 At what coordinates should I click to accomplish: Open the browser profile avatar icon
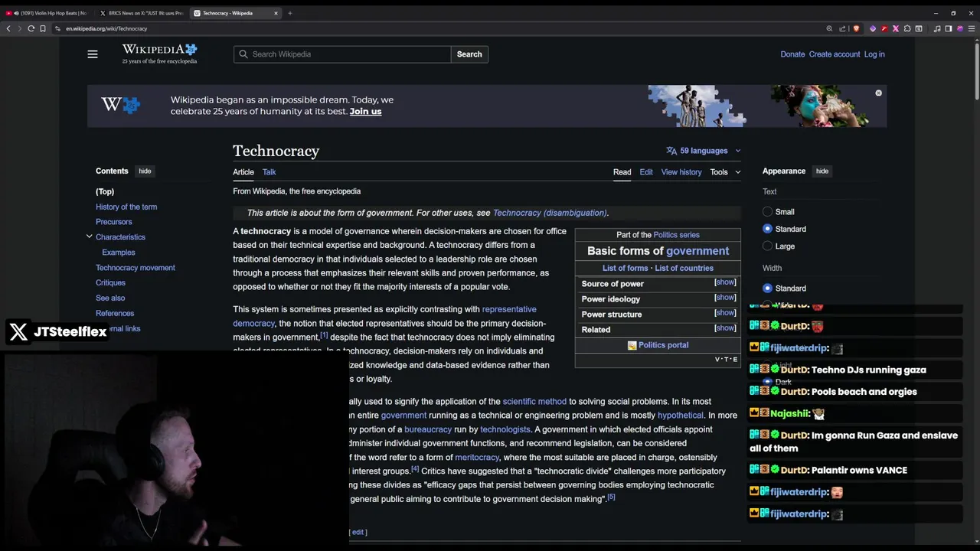click(x=960, y=28)
